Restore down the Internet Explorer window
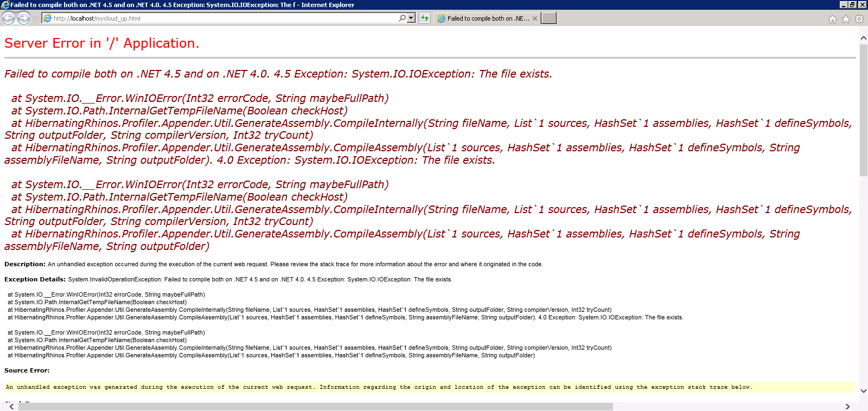The width and height of the screenshot is (868, 411). (852, 4)
